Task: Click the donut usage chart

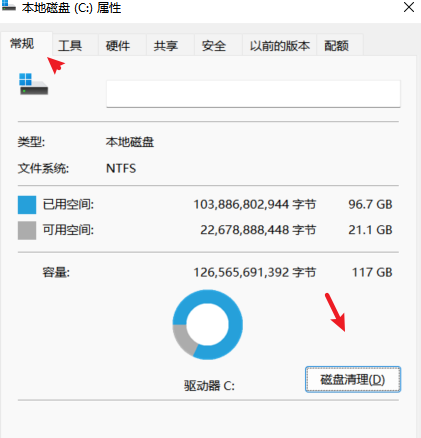Action: click(207, 324)
